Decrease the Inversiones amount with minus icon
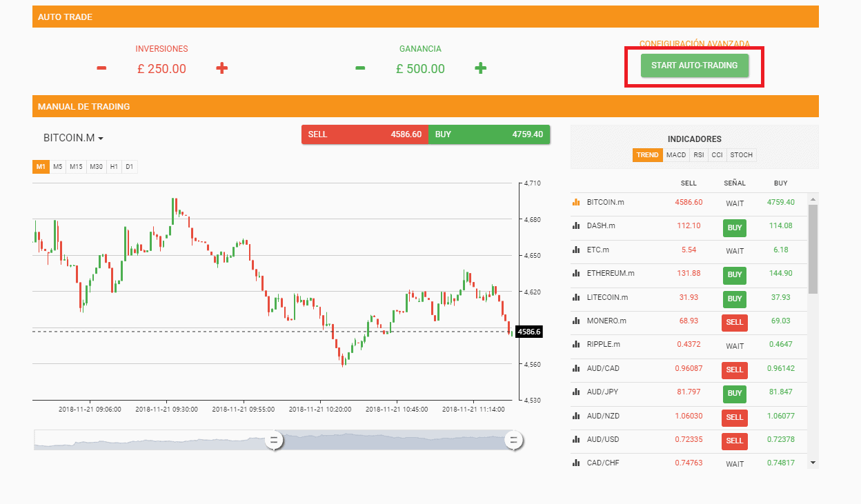861x504 pixels. (x=101, y=68)
